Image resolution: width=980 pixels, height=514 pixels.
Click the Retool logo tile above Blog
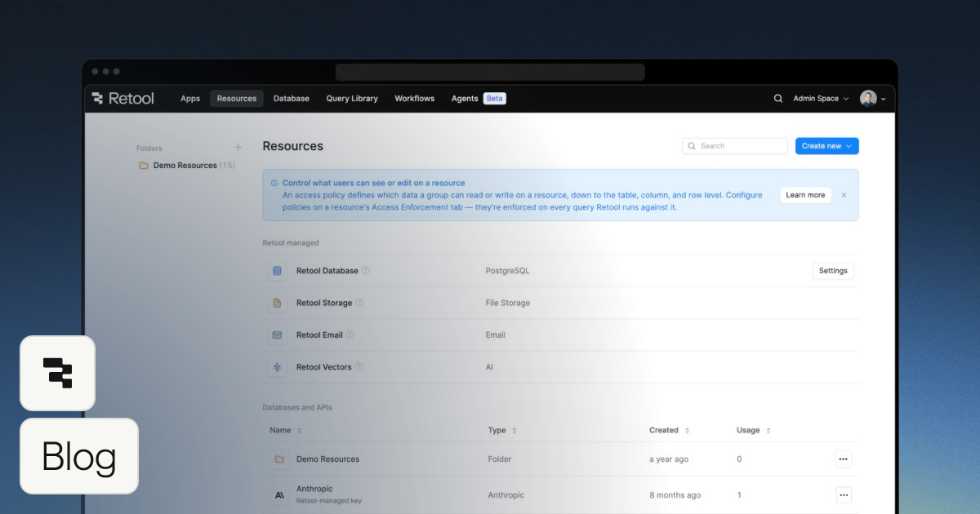point(57,373)
